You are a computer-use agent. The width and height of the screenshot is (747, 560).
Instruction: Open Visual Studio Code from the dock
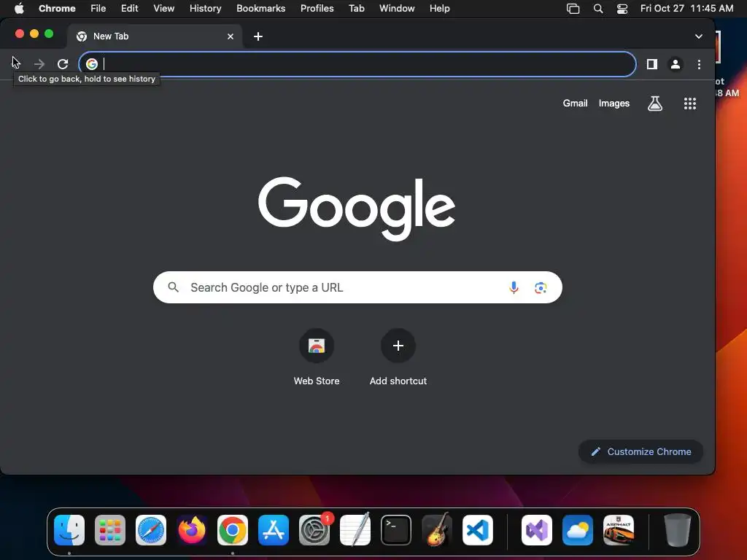pyautogui.click(x=477, y=530)
